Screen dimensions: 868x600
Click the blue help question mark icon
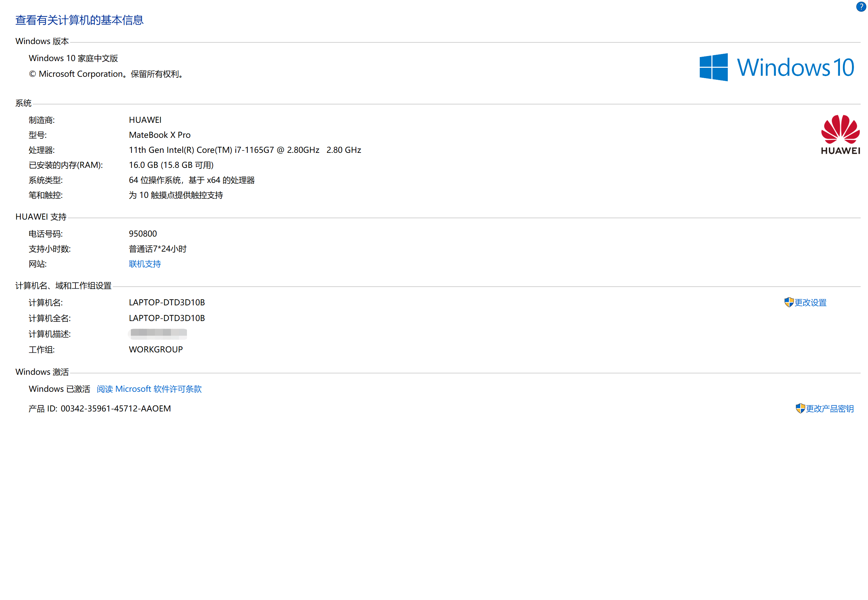(861, 7)
